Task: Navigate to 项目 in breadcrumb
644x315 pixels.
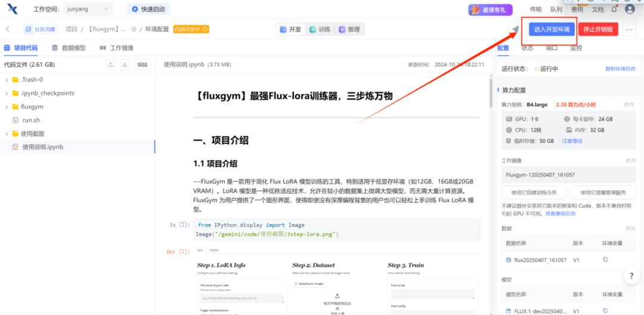Action: click(72, 29)
